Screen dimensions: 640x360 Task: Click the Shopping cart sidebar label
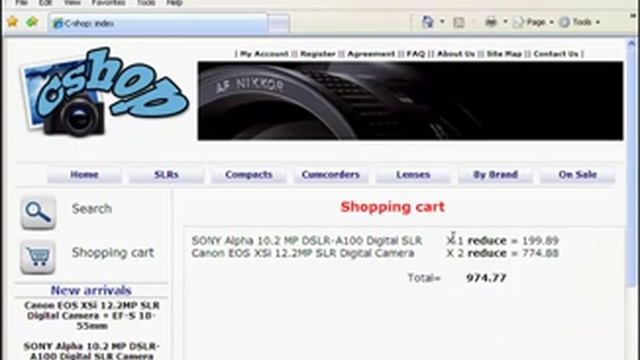[x=113, y=253]
